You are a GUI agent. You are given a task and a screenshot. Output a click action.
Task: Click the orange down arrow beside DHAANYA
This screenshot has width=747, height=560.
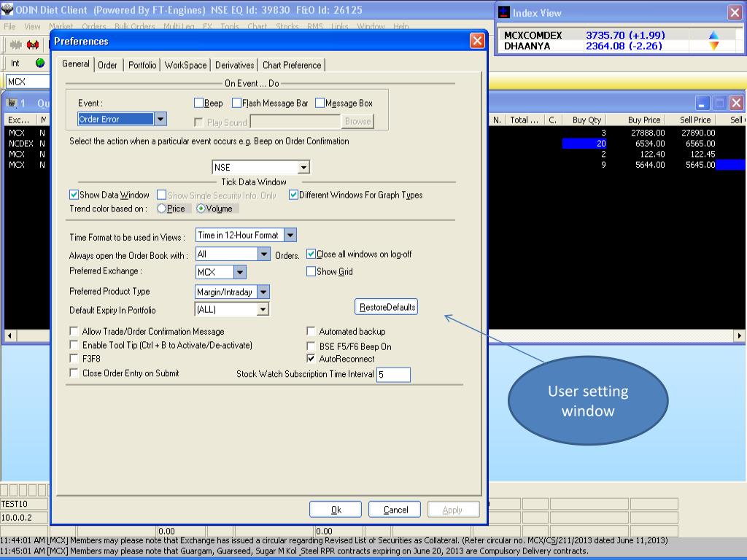coord(713,46)
